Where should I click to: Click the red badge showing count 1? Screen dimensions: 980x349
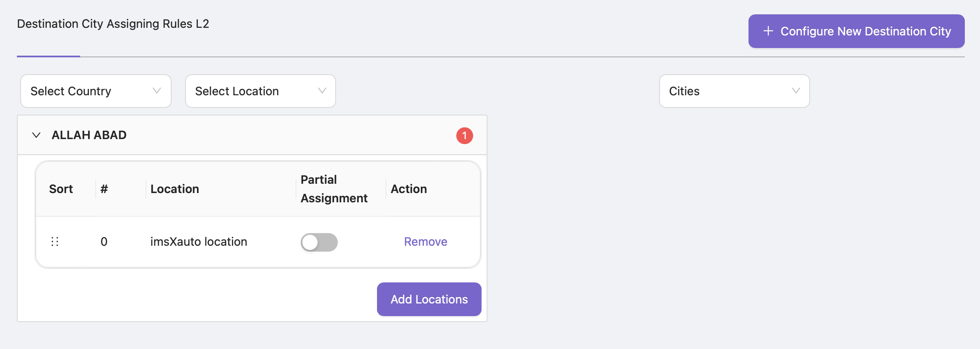tap(464, 136)
